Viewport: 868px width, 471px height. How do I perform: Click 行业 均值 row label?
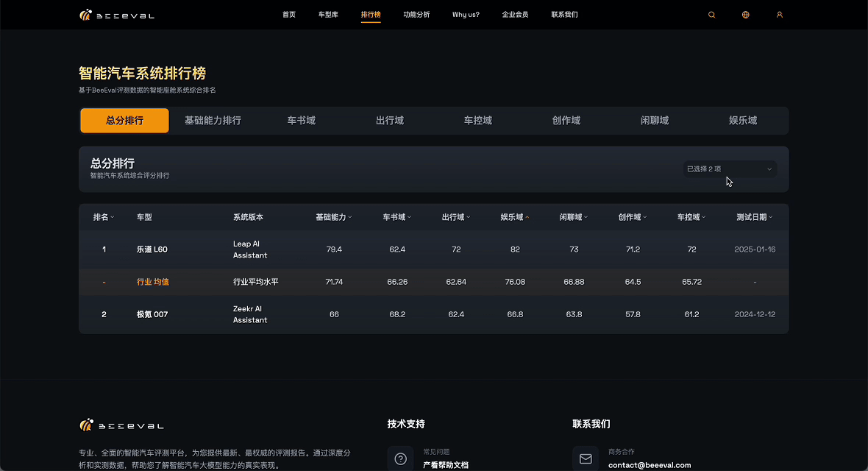point(153,282)
